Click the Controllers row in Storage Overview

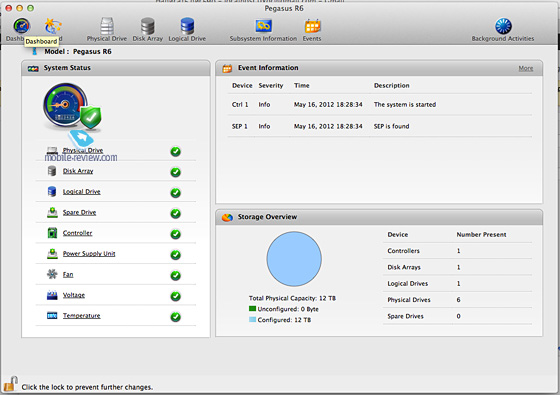pos(458,251)
